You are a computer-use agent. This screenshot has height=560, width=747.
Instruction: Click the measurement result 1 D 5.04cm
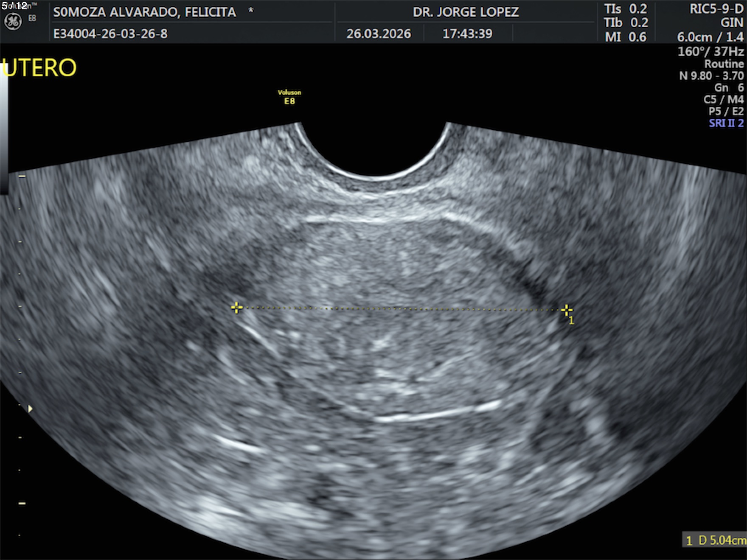point(715,540)
